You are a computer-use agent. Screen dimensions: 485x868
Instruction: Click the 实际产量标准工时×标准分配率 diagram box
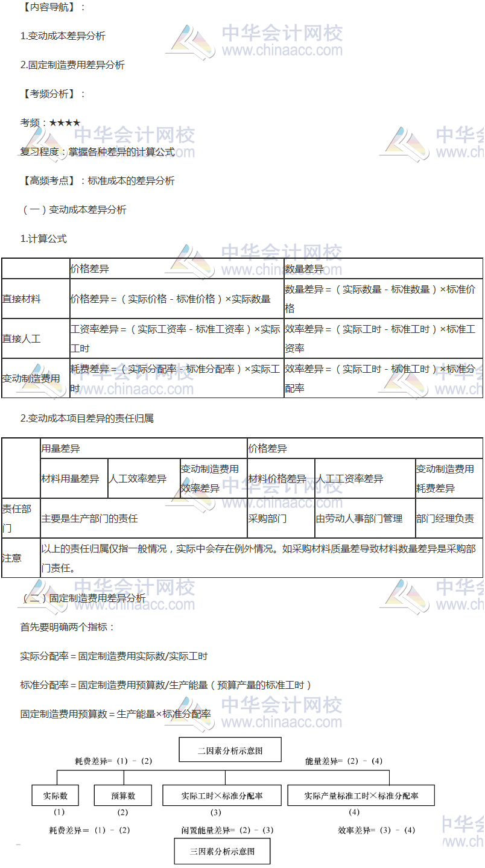361,796
